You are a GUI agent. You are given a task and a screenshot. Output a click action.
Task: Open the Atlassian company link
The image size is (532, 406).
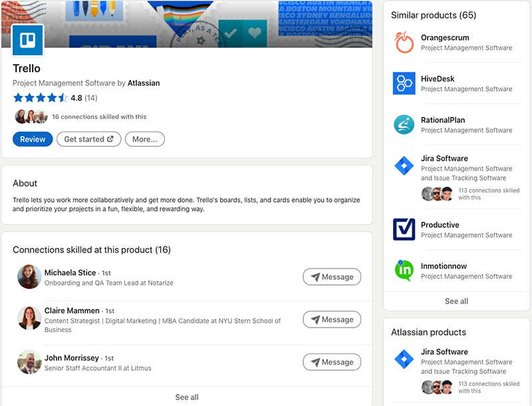pyautogui.click(x=144, y=83)
